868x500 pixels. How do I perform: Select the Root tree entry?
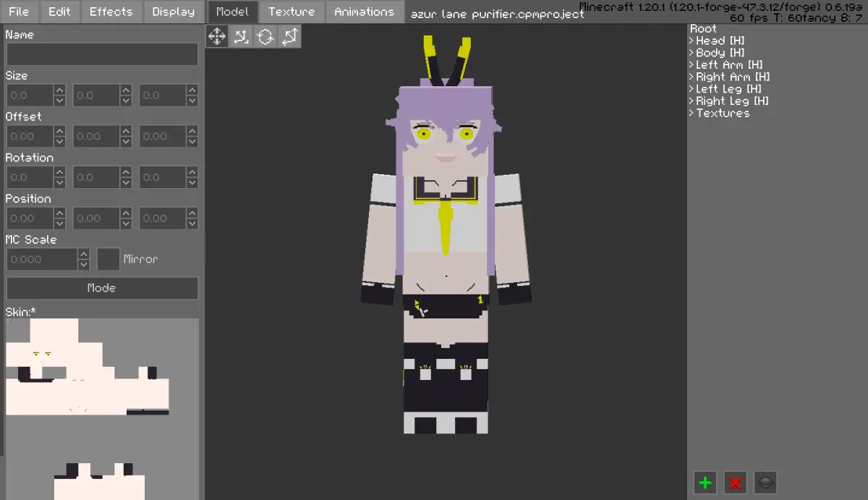703,28
